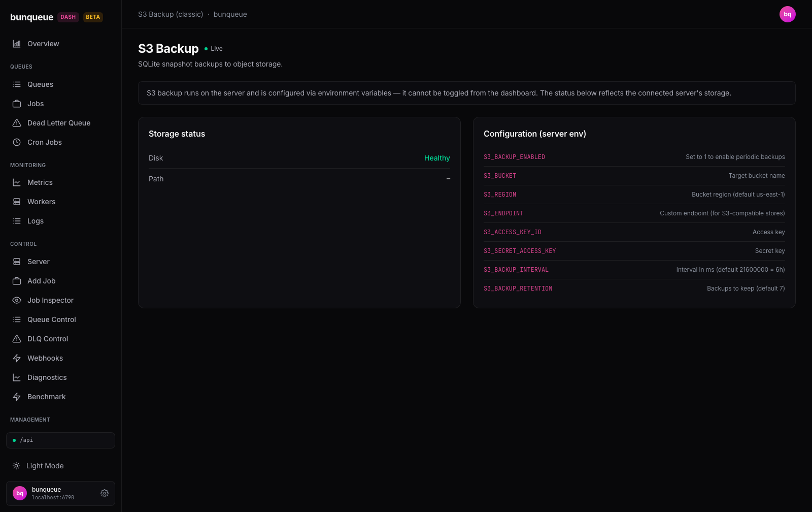
Task: Click the BETA badge
Action: [x=93, y=17]
